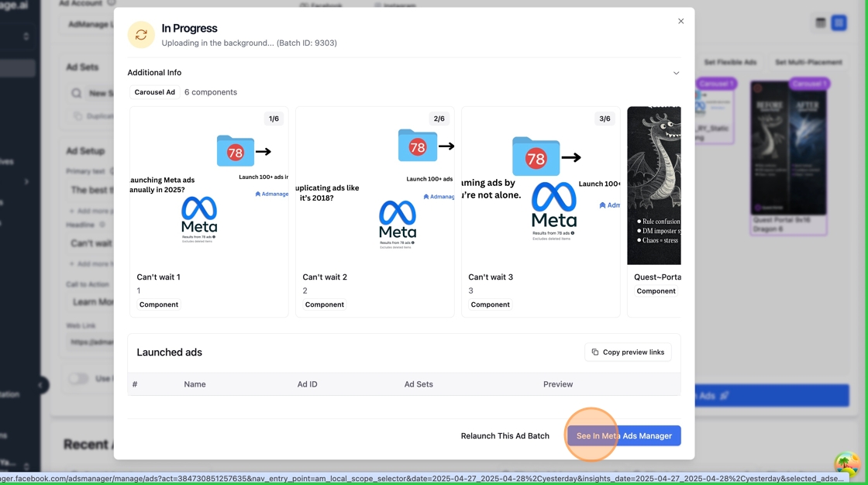Click Component tag under Can't wait 3
This screenshot has height=485, width=868.
490,304
